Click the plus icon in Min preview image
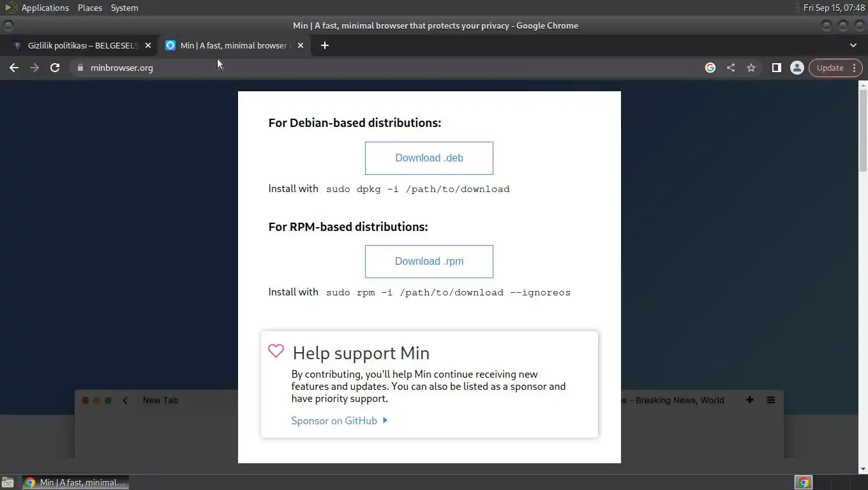This screenshot has height=490, width=868. [x=750, y=399]
